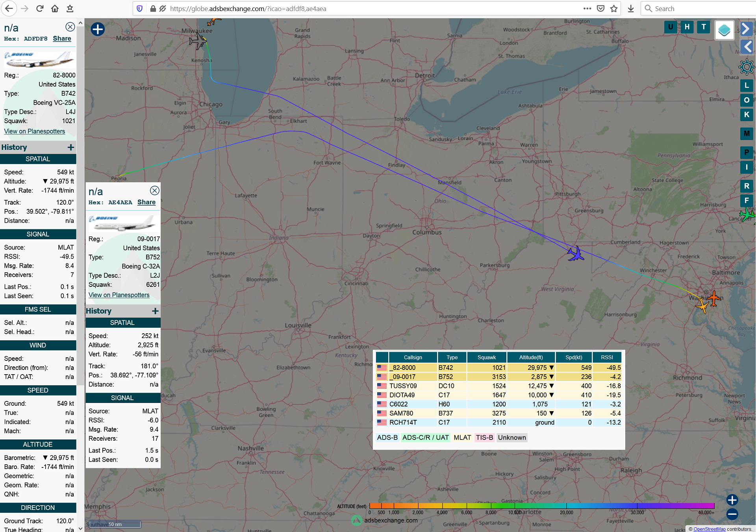756x532 pixels.
Task: Open the tracking protection shield icon
Action: pos(139,8)
